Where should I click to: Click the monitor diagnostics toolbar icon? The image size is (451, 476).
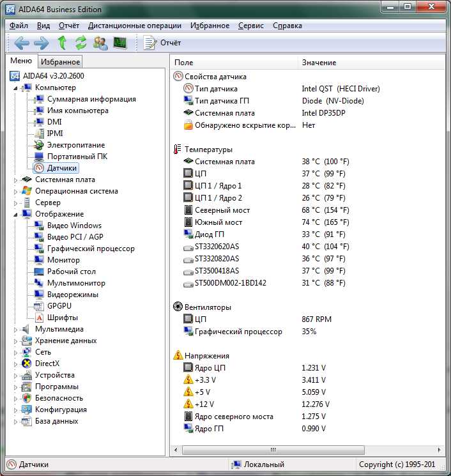pyautogui.click(x=120, y=43)
